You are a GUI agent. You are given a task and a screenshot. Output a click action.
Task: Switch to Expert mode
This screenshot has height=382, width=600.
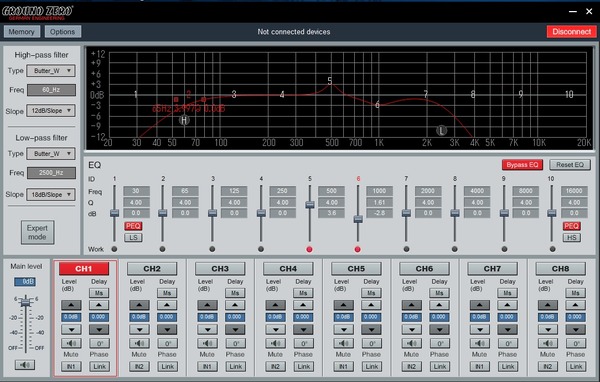(38, 232)
